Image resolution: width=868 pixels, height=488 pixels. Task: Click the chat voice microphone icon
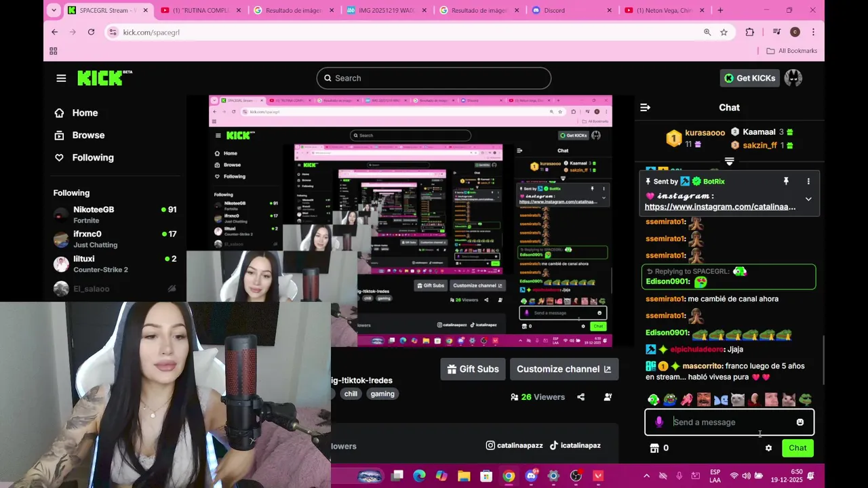[x=658, y=422]
